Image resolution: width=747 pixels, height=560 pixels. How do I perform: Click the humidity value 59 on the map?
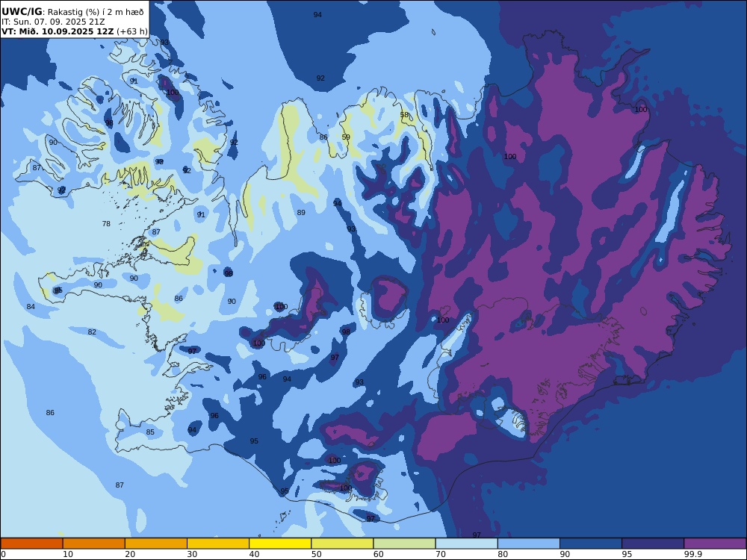coord(346,137)
